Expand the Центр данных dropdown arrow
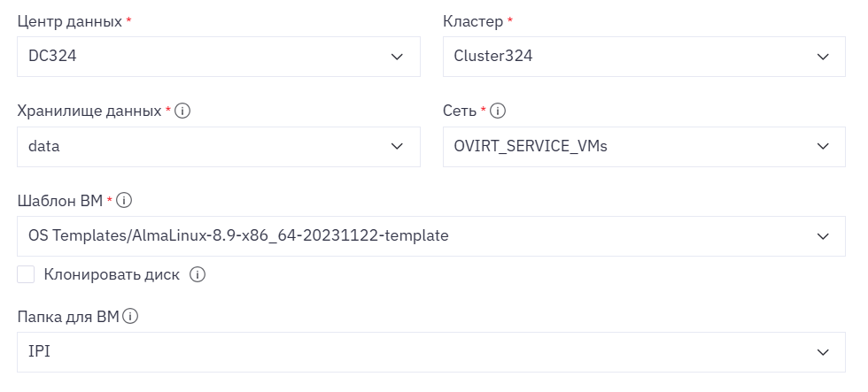The width and height of the screenshot is (868, 392). [397, 57]
